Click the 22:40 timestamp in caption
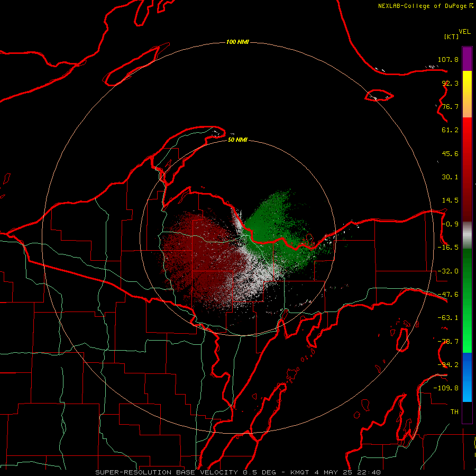Viewport: 476px width, 476px height. [369, 472]
